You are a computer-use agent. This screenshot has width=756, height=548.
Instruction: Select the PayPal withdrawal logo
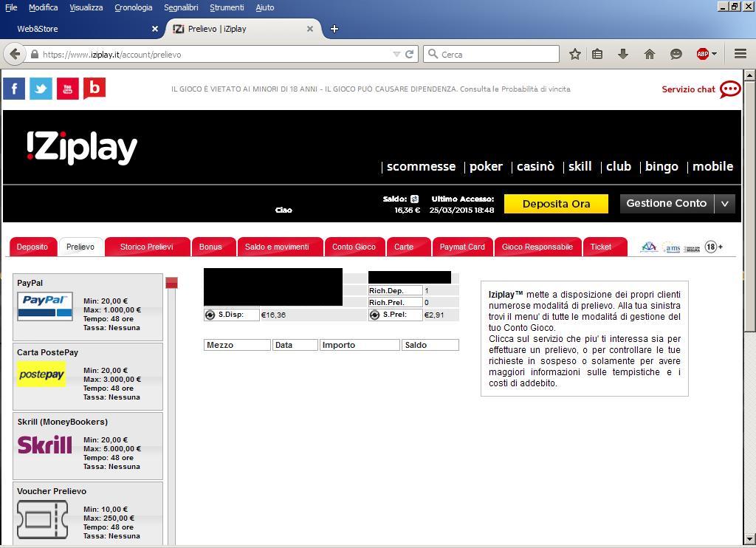[x=45, y=306]
